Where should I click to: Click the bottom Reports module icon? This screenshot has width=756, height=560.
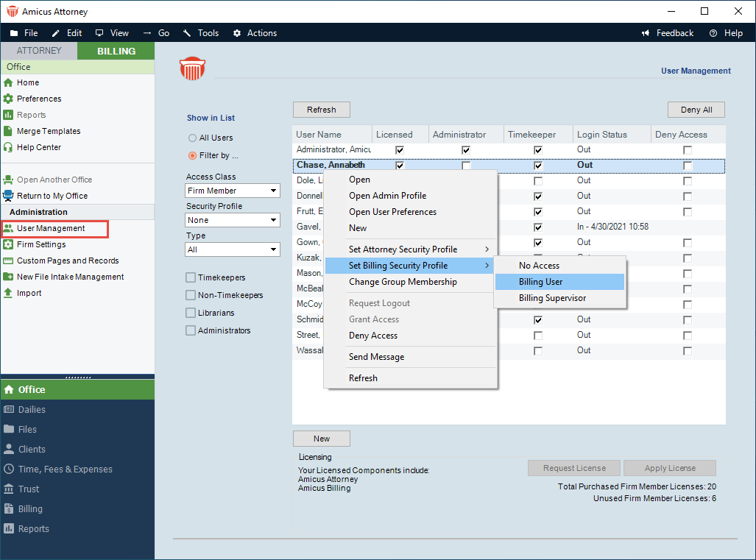coord(9,528)
